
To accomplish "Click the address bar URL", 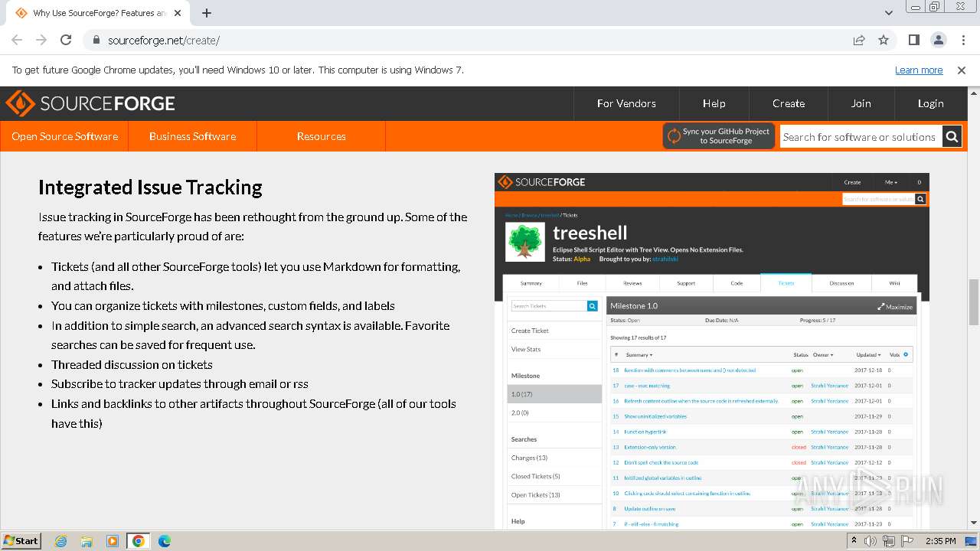I will [164, 41].
